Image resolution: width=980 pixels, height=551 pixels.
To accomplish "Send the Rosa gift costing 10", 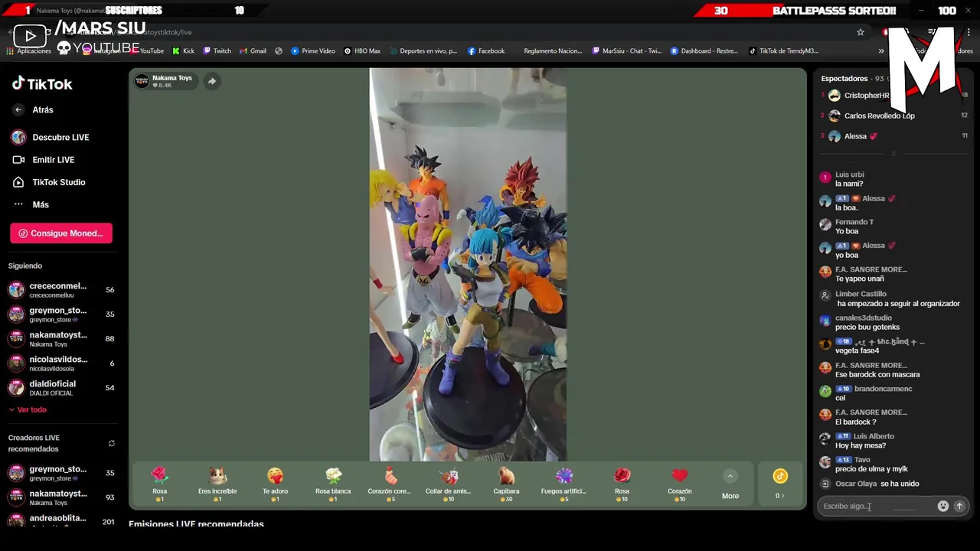I will coord(622,484).
